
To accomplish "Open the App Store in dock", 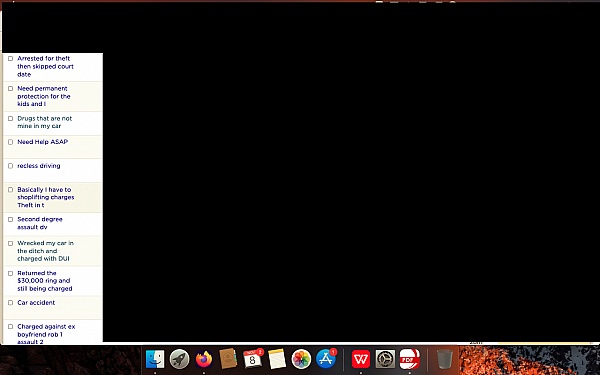I will click(x=326, y=359).
